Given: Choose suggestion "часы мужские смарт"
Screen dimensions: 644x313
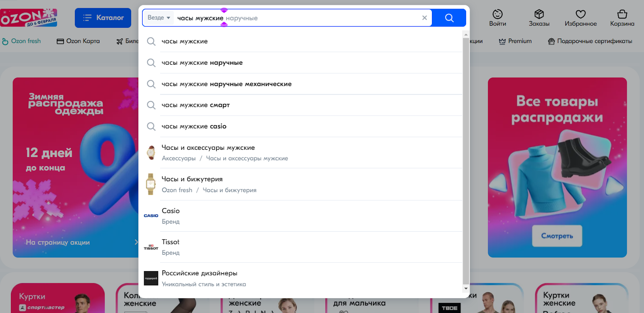Looking at the screenshot, I should [196, 105].
